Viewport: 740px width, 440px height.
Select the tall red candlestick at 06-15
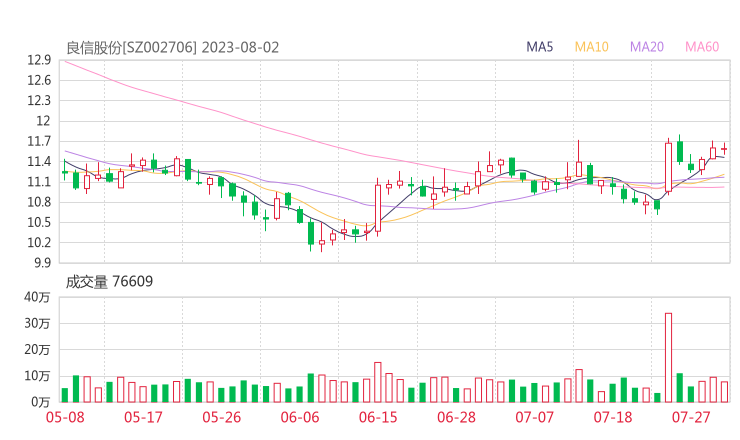(378, 208)
